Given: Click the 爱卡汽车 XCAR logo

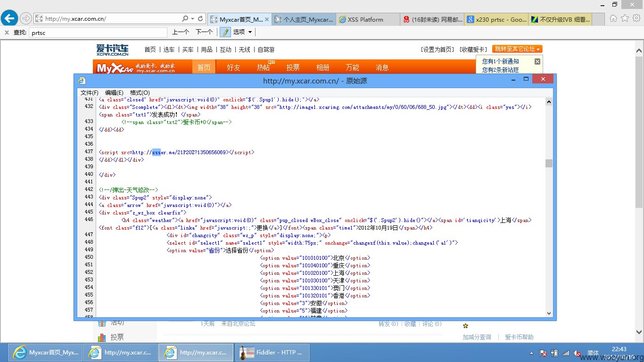Looking at the screenshot, I should coord(113,50).
